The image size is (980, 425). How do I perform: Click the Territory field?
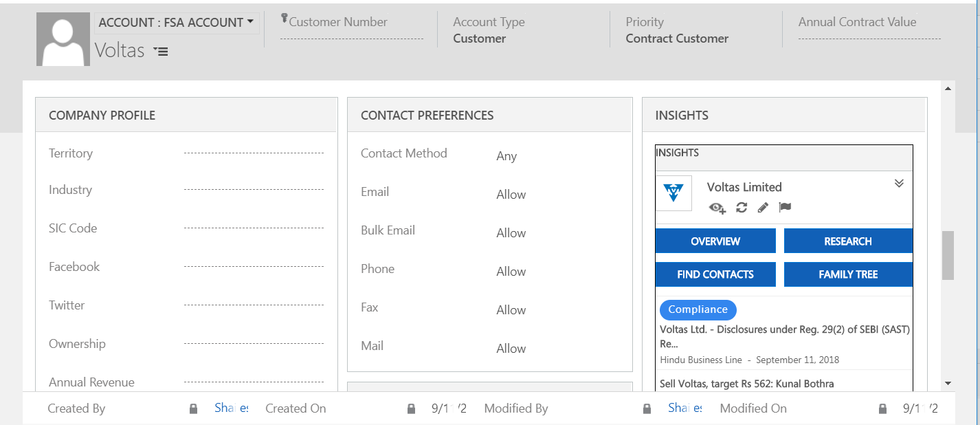click(254, 153)
